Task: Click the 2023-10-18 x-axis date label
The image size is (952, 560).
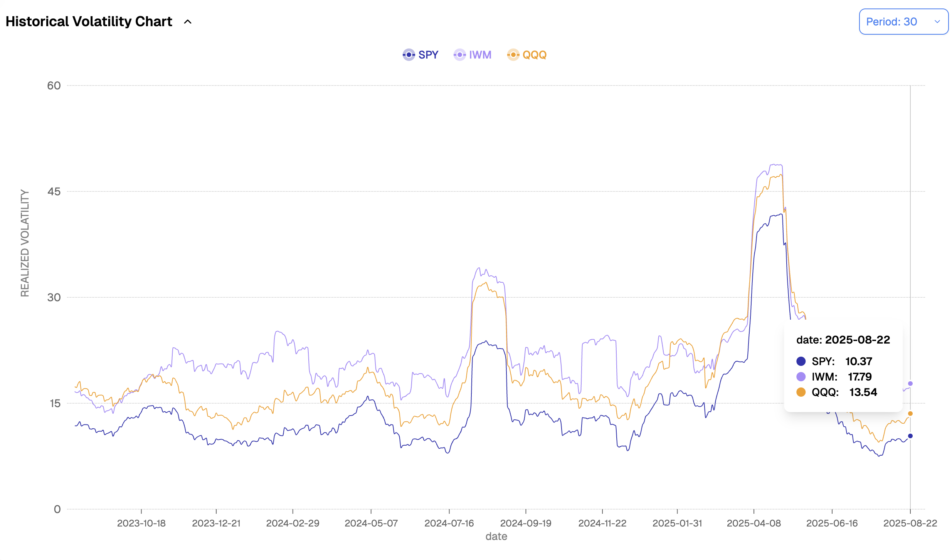Action: pyautogui.click(x=141, y=523)
